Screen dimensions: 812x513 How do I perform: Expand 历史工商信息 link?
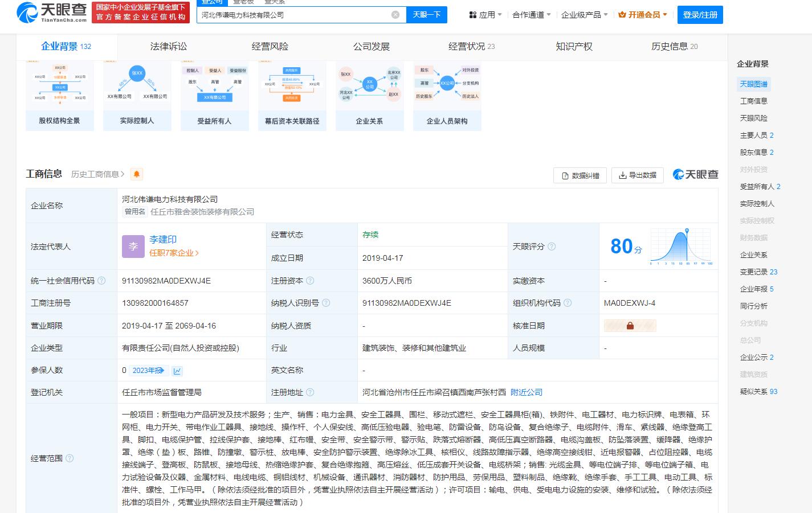click(98, 174)
